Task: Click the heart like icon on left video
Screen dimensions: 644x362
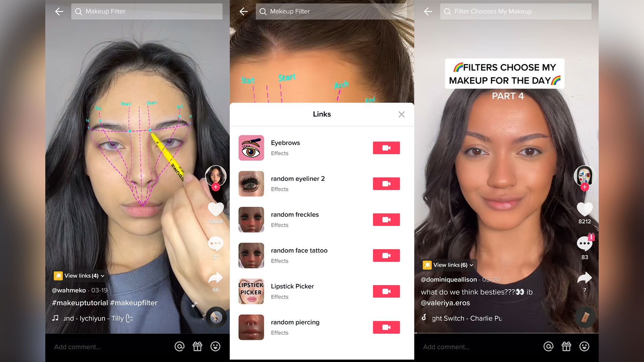Action: pos(214,208)
